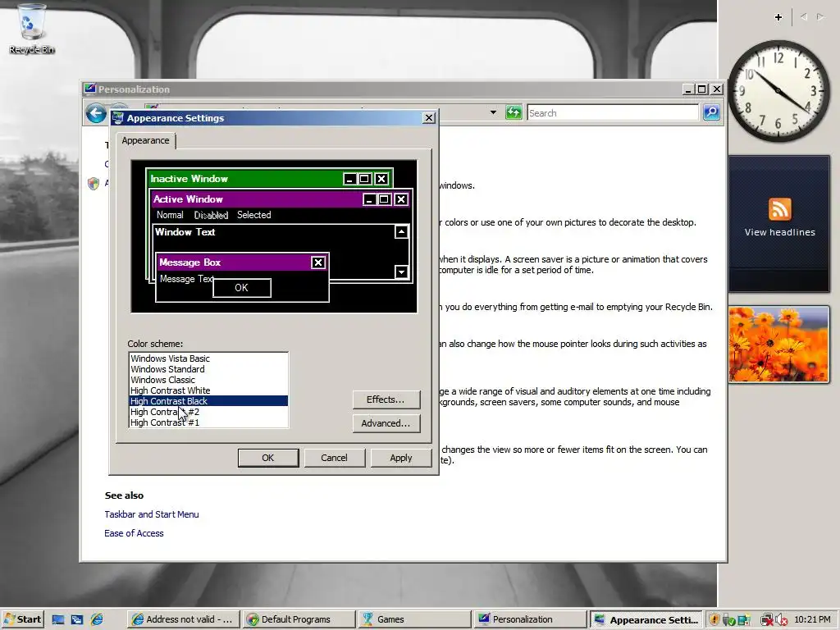Switch to Address not valid taskbar window
The image size is (840, 630).
pyautogui.click(x=183, y=619)
